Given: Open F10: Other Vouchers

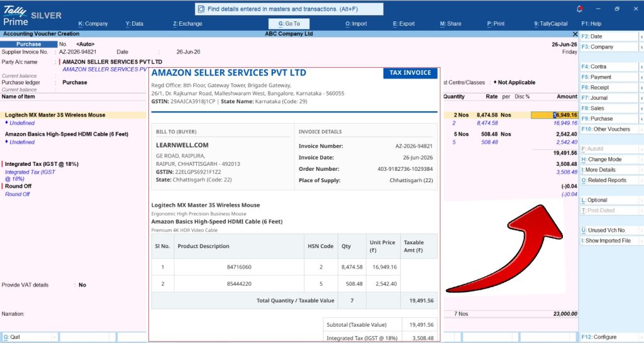Looking at the screenshot, I should pyautogui.click(x=609, y=129).
